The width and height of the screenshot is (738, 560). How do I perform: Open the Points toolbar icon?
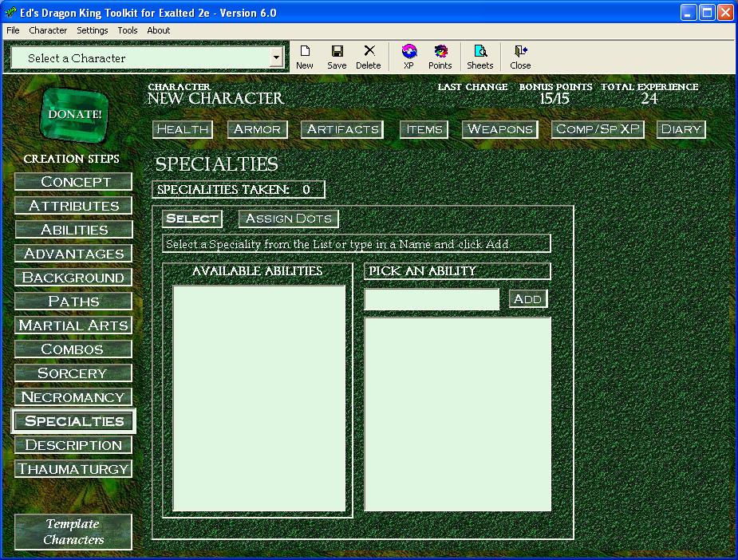point(440,57)
